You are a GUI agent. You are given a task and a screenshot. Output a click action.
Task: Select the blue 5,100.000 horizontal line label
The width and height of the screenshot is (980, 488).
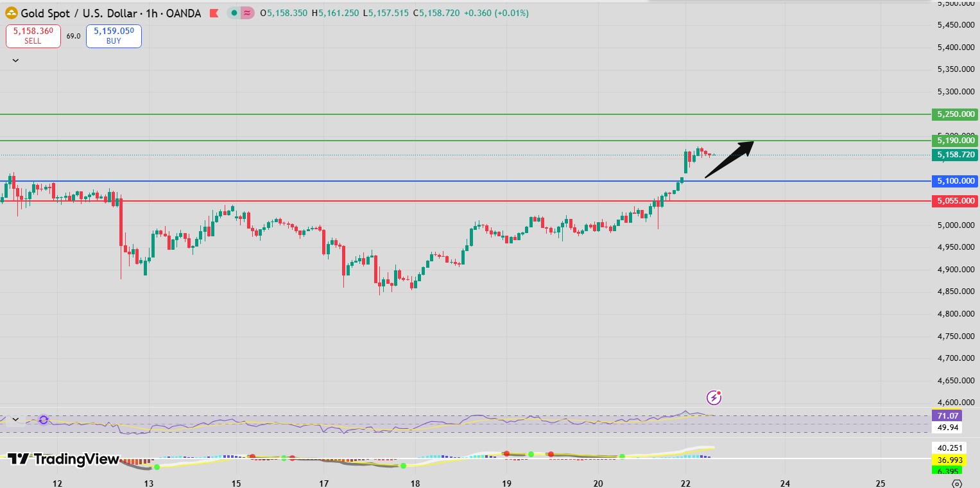coord(955,181)
